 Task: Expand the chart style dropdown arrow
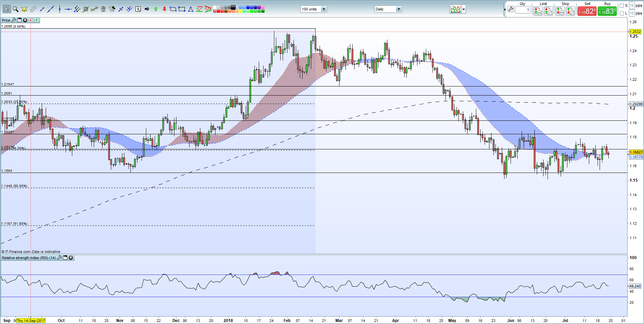click(x=464, y=9)
